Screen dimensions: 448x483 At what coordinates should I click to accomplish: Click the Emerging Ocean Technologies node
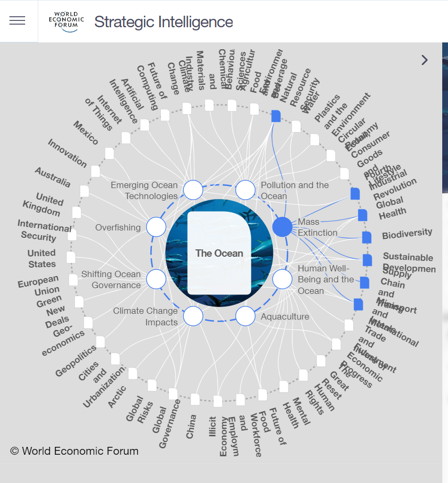(193, 190)
